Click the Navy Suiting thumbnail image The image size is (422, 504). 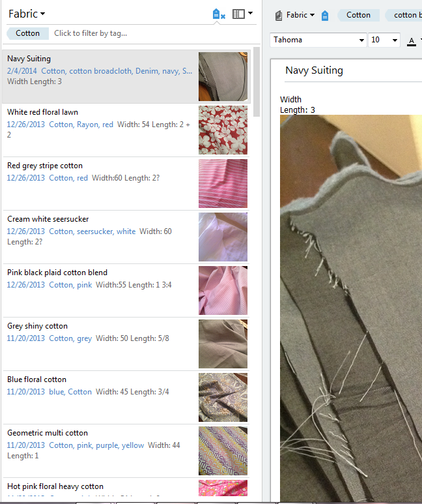tap(223, 76)
